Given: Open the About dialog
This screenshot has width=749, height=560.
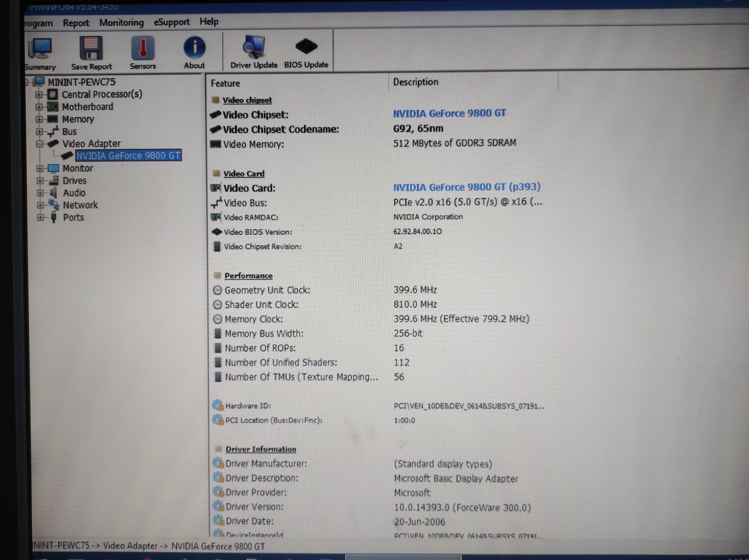Looking at the screenshot, I should pyautogui.click(x=194, y=50).
